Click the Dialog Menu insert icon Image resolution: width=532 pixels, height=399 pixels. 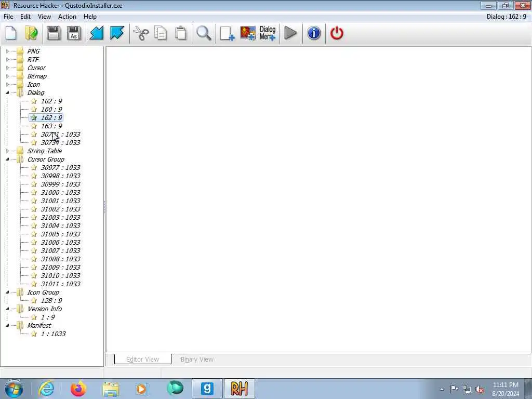pyautogui.click(x=268, y=33)
